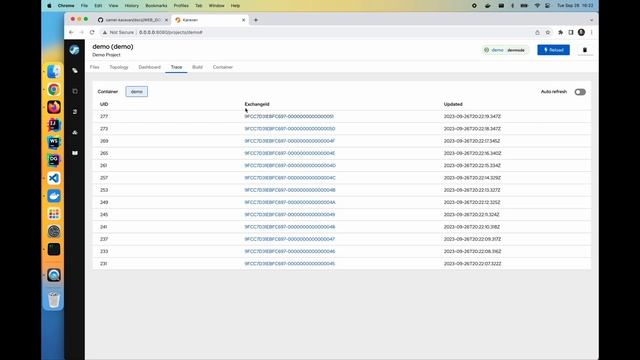Screen dimensions: 640x360
Task: Open exchange ID link for UID 241
Action: pos(290,227)
